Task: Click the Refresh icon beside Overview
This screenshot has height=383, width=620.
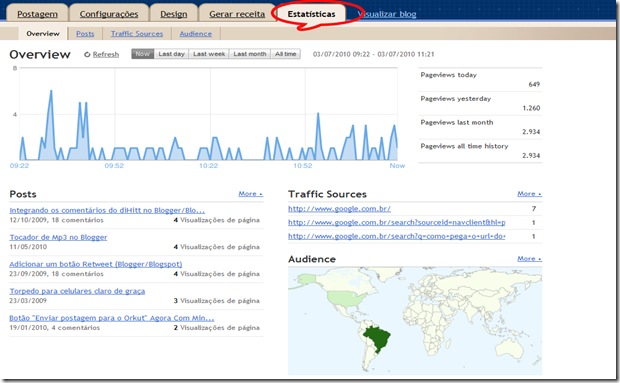Action: click(87, 55)
